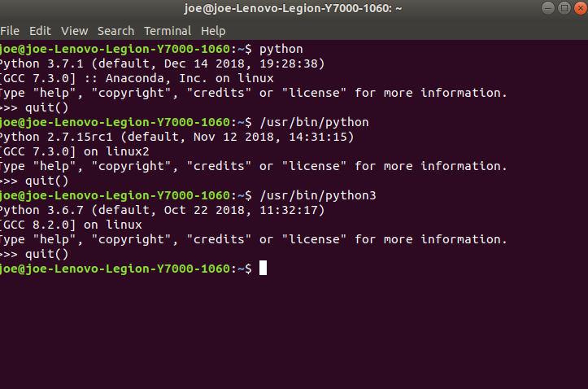Click the '[GCC 7.3.0] on linux2' line
This screenshot has height=389, width=588.
[x=75, y=151]
